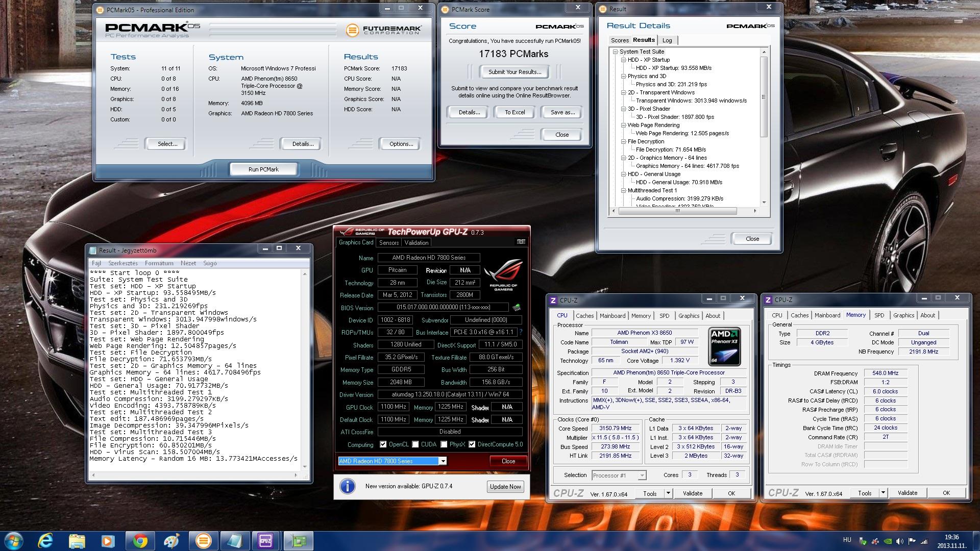This screenshot has height=551, width=980.
Task: Switch to Notepad on the taskbar
Action: pyautogui.click(x=234, y=541)
